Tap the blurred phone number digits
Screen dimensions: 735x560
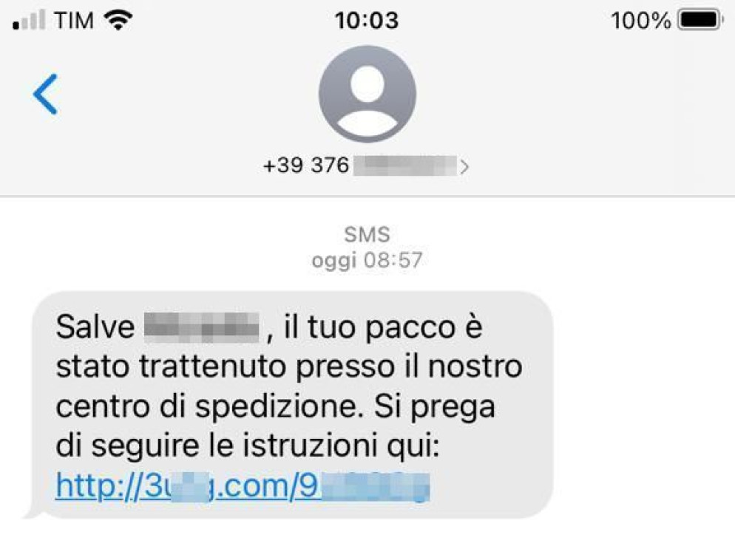[405, 165]
